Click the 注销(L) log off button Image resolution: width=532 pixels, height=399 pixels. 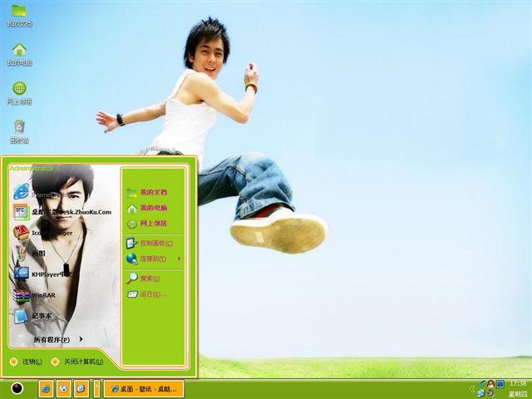[x=26, y=362]
